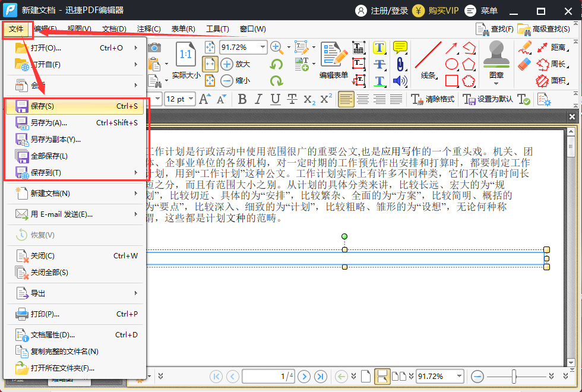Select the 线条 line tool
582x392 pixels.
coord(428,61)
